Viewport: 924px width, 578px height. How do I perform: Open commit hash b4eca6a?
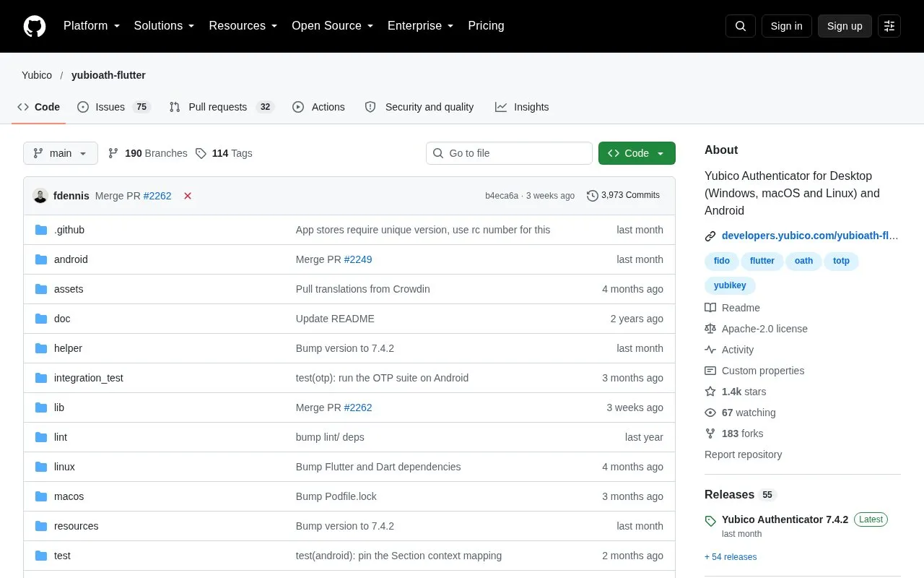[502, 196]
